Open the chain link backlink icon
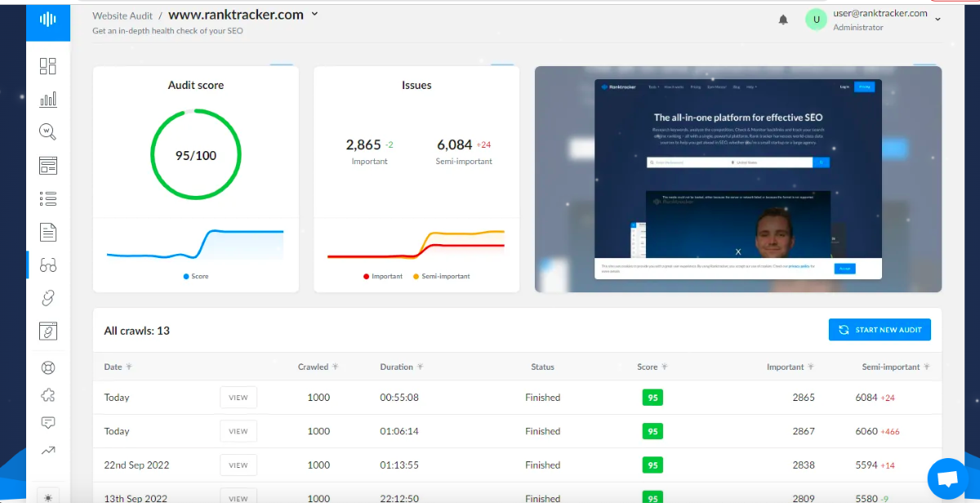Screen dimensions: 980x503 coord(48,298)
